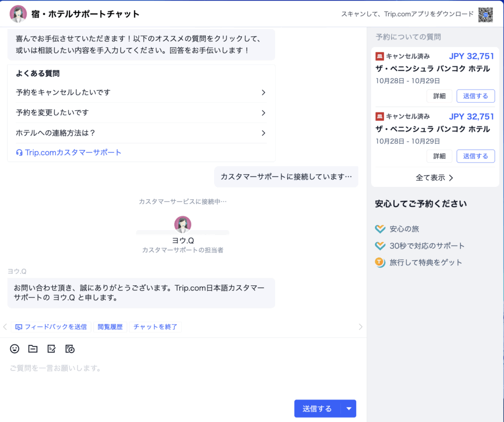Expand 予約をキャンセルしたいです question

(x=141, y=92)
